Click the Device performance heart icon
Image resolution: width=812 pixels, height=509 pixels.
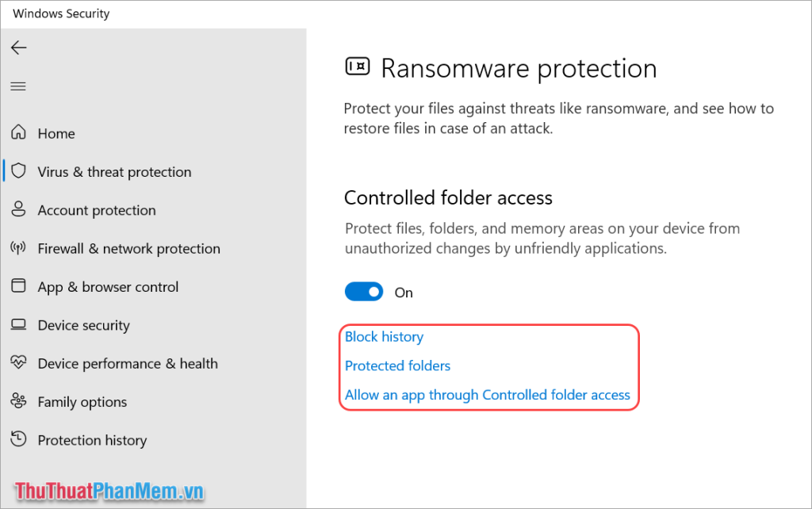point(18,363)
